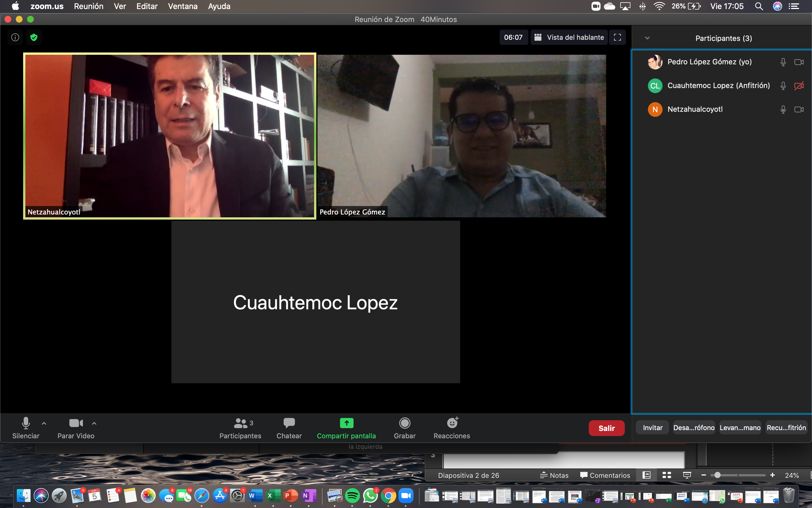Select Cuauhtemoc Lopez CL avatar

point(655,86)
